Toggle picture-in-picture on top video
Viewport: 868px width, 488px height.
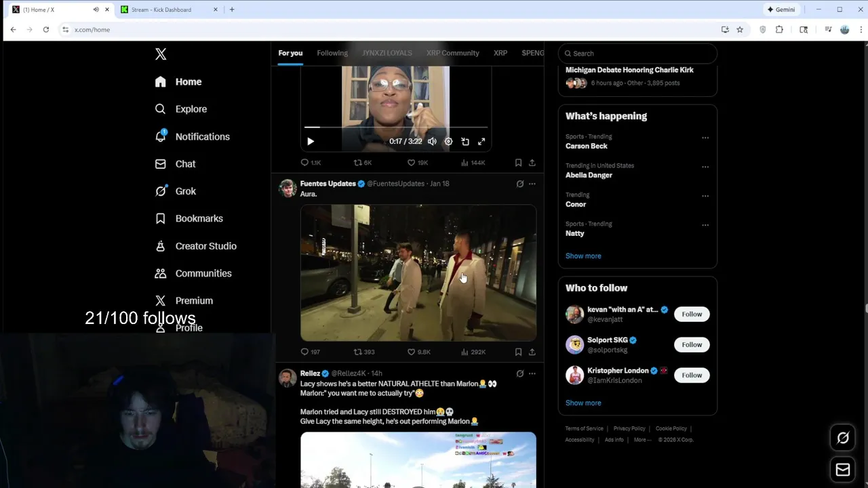tap(465, 142)
